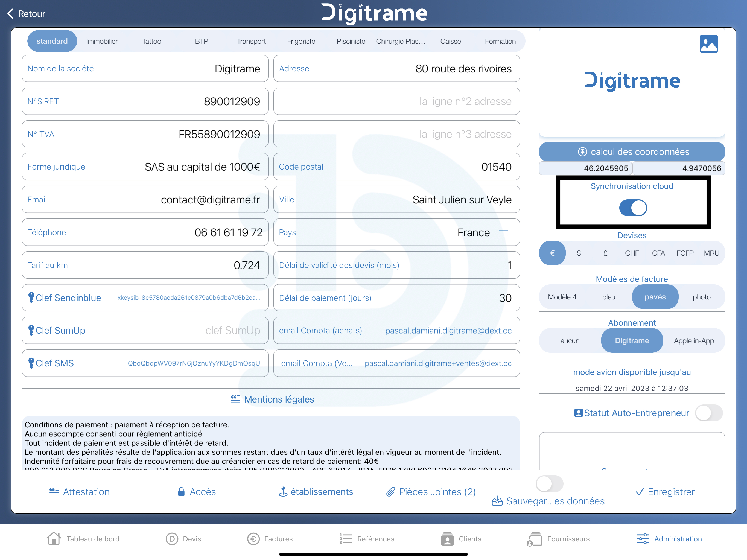Edit the Nom de la société field
Image resolution: width=747 pixels, height=560 pixels.
(145, 69)
